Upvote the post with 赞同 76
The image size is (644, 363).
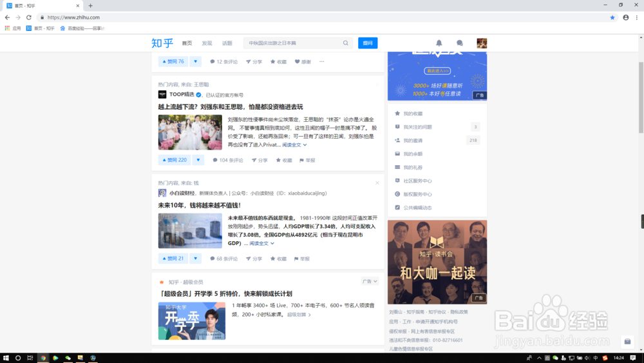[173, 62]
